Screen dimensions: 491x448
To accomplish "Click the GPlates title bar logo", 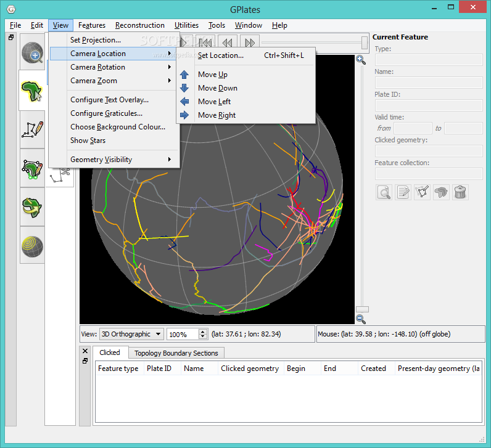I will (11, 9).
